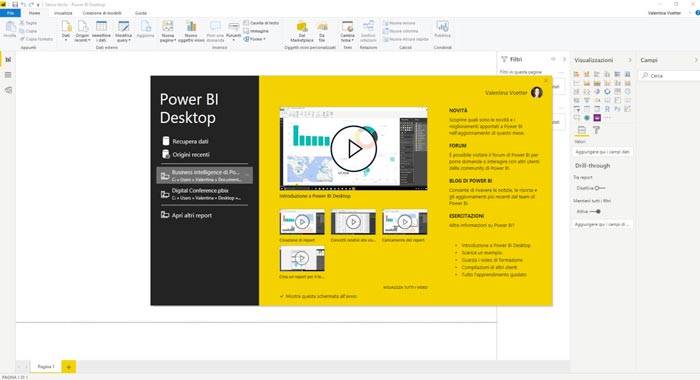The image size is (700, 380).
Task: Open the Cambia tema dropdown
Action: click(347, 31)
